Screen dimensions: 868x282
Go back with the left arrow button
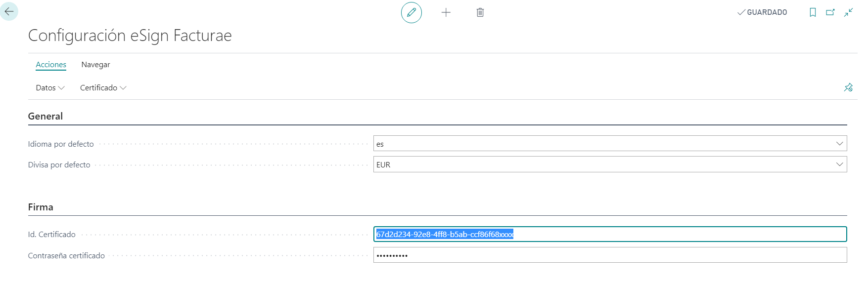pos(9,11)
